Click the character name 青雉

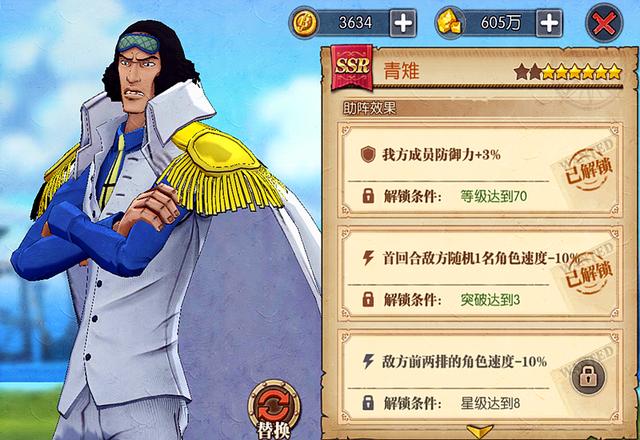point(402,71)
